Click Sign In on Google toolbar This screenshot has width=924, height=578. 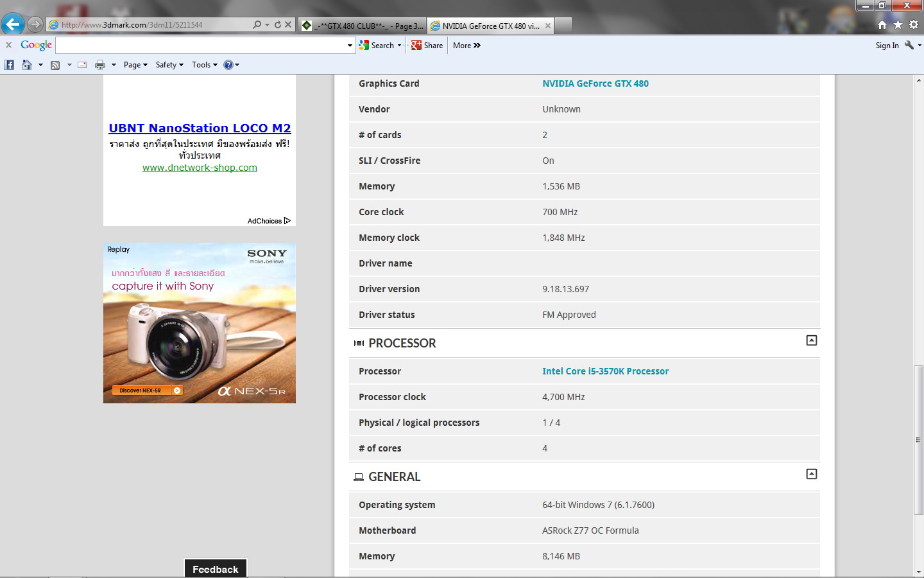point(887,46)
